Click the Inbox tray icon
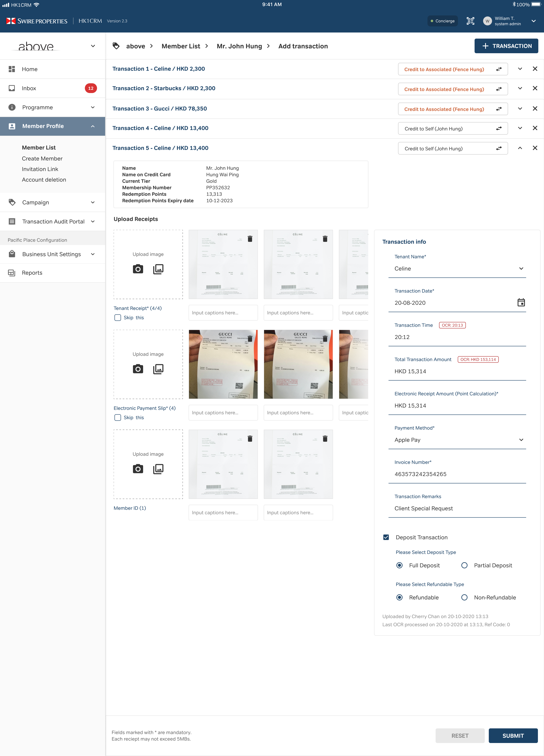544x756 pixels. [x=12, y=88]
